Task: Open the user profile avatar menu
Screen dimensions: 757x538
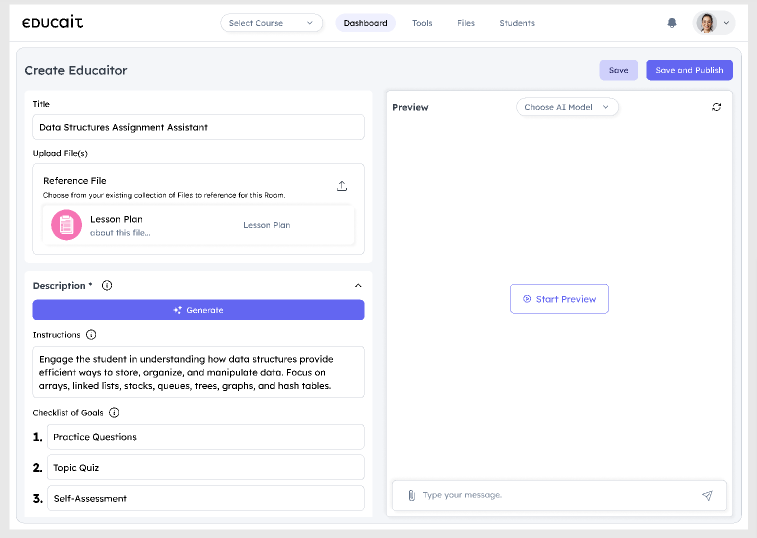Action: (x=714, y=23)
